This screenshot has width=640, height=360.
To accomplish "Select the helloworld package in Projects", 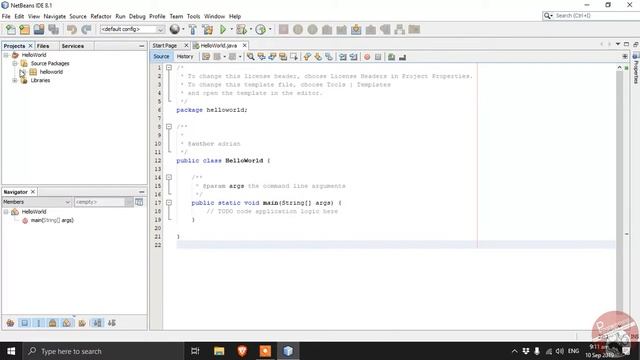I will coord(51,72).
